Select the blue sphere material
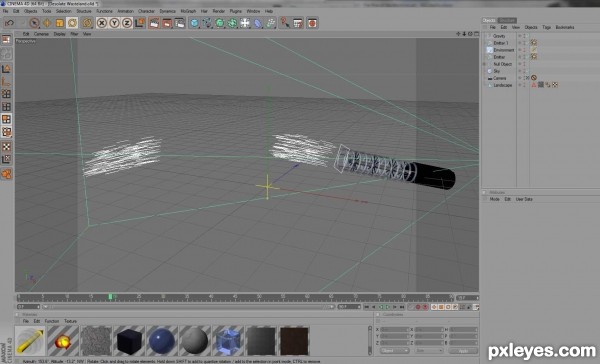This screenshot has height=364, width=600. tap(162, 341)
